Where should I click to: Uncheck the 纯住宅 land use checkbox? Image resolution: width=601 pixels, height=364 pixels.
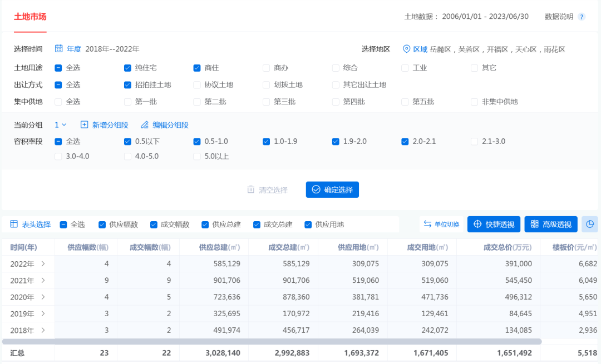pos(127,68)
